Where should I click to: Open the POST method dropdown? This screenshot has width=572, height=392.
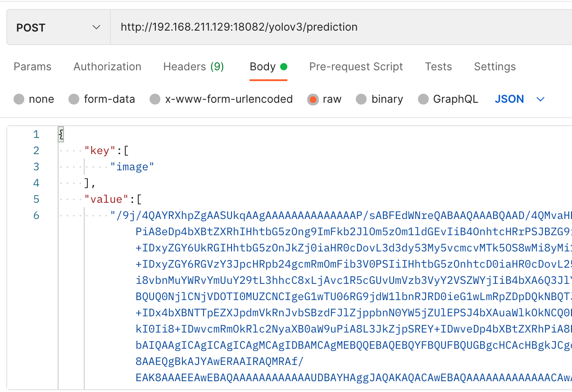pos(59,27)
